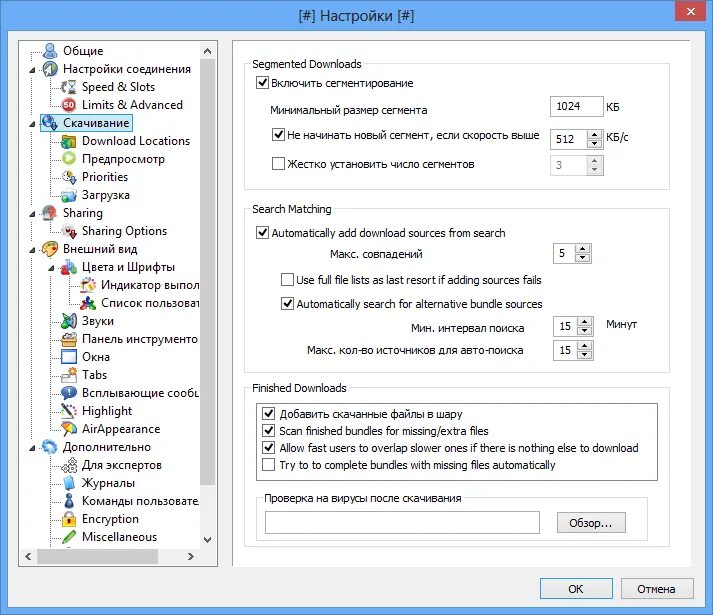
Task: Uncheck Allow fast users to overlap slower ones
Action: (269, 448)
